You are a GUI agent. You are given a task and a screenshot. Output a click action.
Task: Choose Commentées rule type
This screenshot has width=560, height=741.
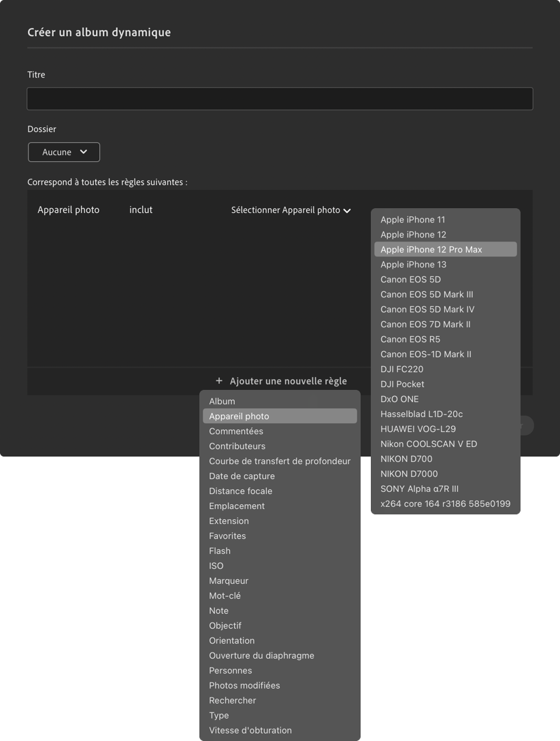280,431
